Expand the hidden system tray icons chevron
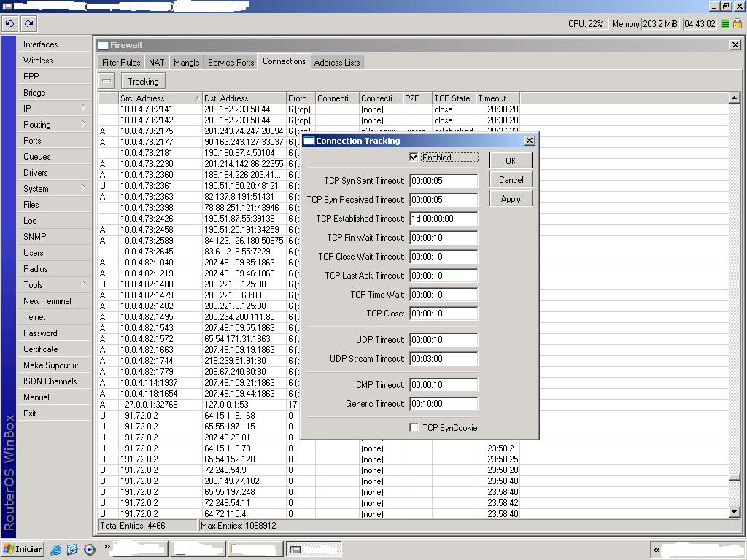The width and height of the screenshot is (747, 560). (x=656, y=550)
